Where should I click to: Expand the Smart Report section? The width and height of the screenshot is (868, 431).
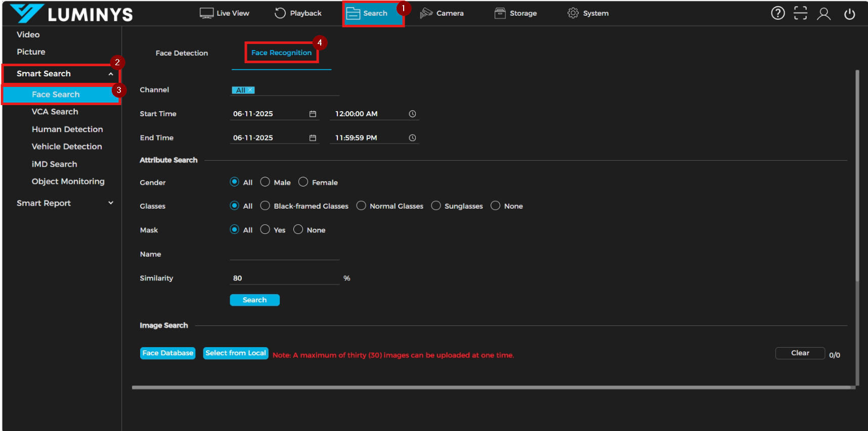pyautogui.click(x=111, y=203)
